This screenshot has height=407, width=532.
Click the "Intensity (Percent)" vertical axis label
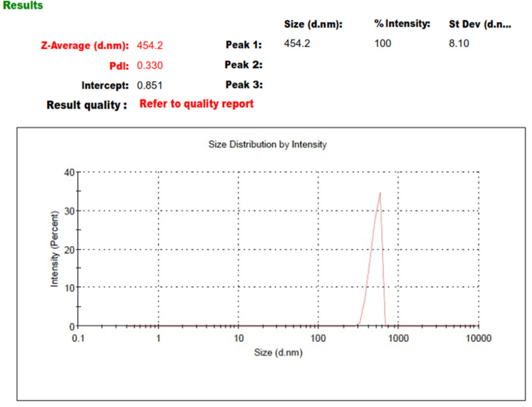(x=55, y=249)
